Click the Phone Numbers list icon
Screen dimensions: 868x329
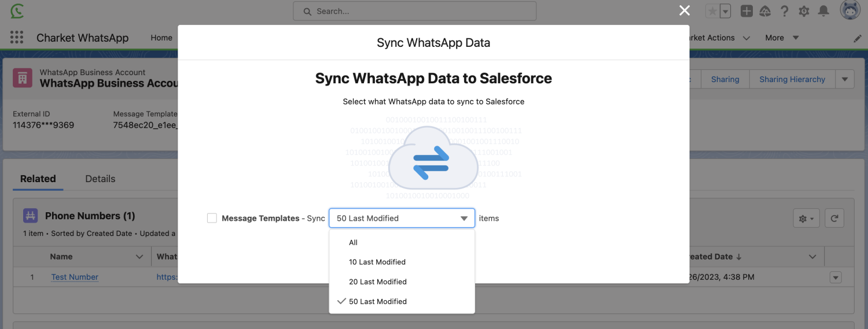(x=31, y=216)
